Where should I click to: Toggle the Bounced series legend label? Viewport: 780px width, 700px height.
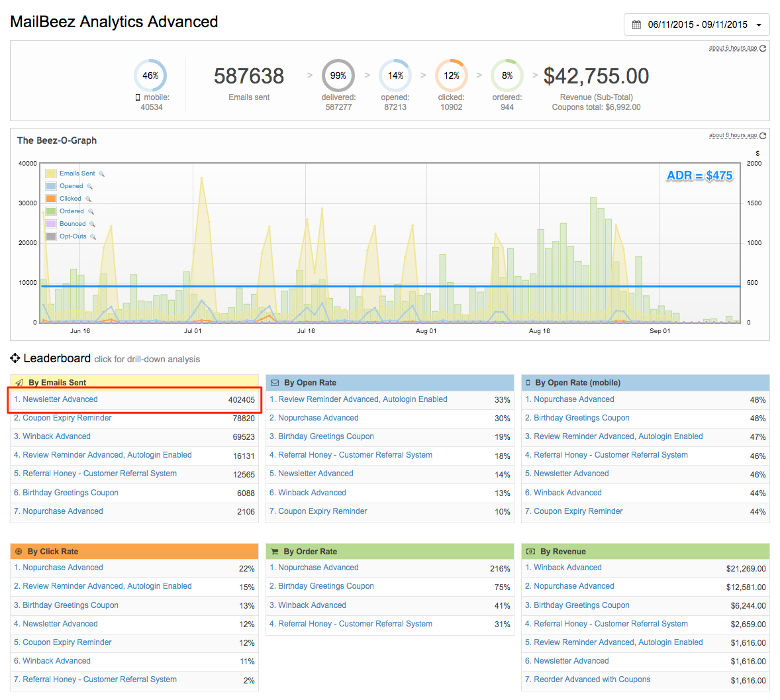pyautogui.click(x=73, y=223)
